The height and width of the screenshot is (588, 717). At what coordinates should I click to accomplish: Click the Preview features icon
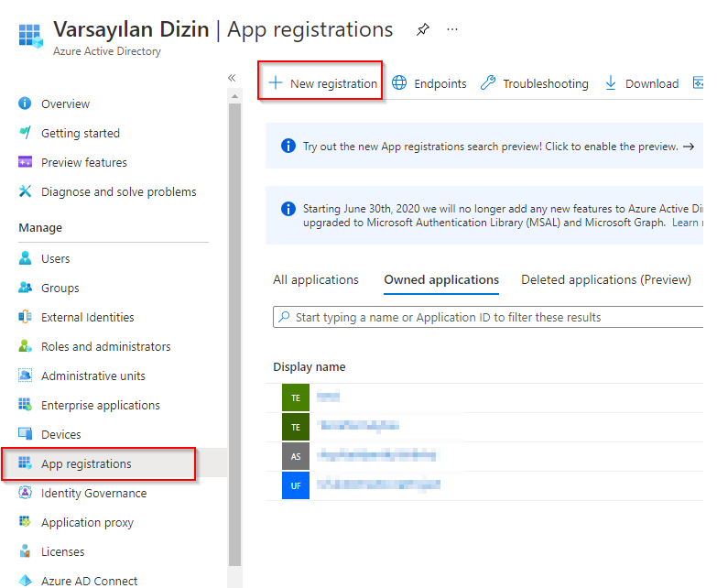tap(25, 162)
